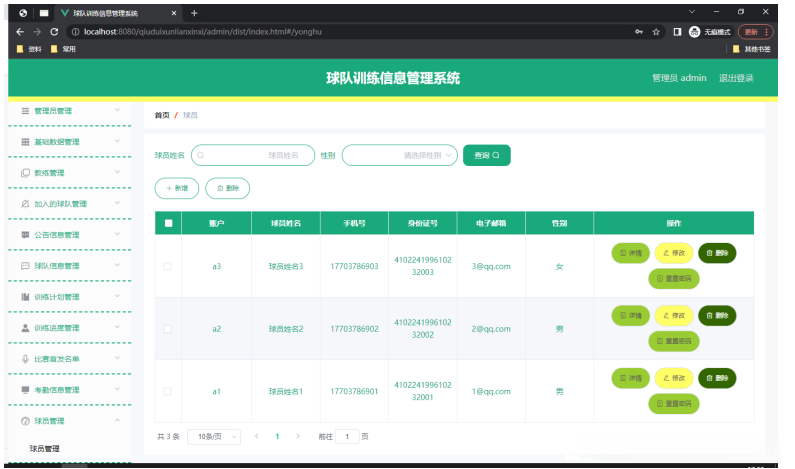This screenshot has width=795, height=469.
Task: Toggle the select-all checkbox in table header
Action: (168, 223)
